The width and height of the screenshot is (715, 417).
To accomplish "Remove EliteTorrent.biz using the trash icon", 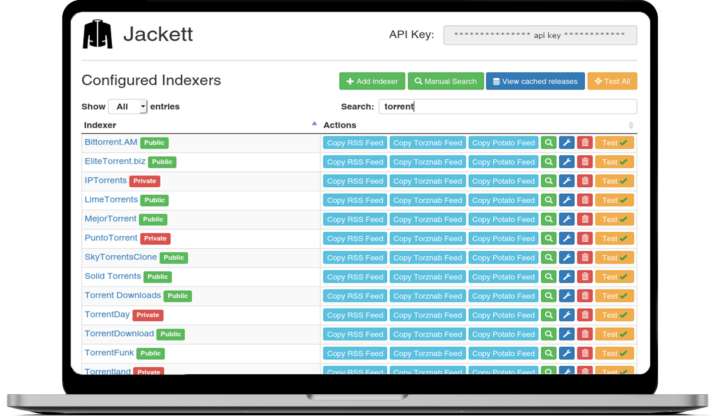I will [x=585, y=162].
